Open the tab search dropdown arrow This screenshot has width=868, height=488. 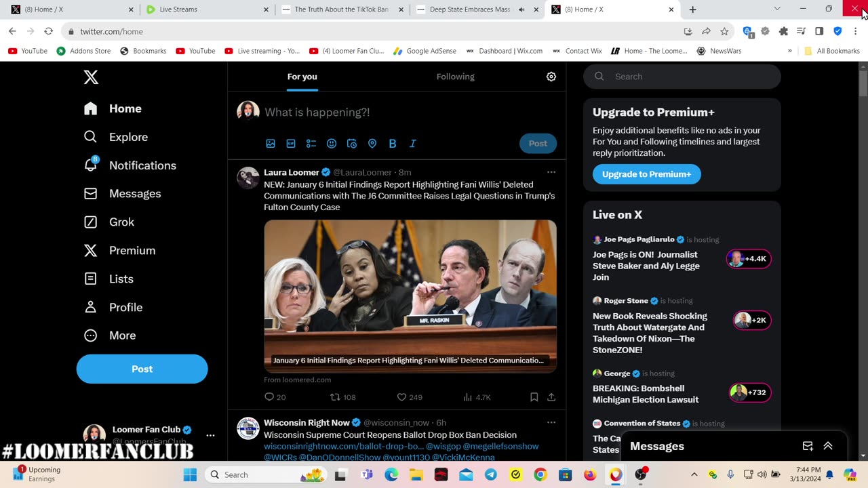[777, 9]
